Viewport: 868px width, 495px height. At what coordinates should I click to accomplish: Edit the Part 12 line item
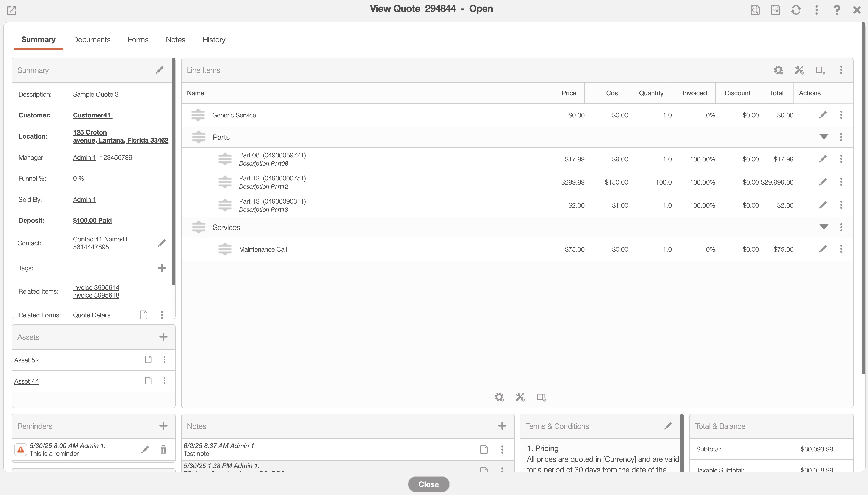[823, 182]
